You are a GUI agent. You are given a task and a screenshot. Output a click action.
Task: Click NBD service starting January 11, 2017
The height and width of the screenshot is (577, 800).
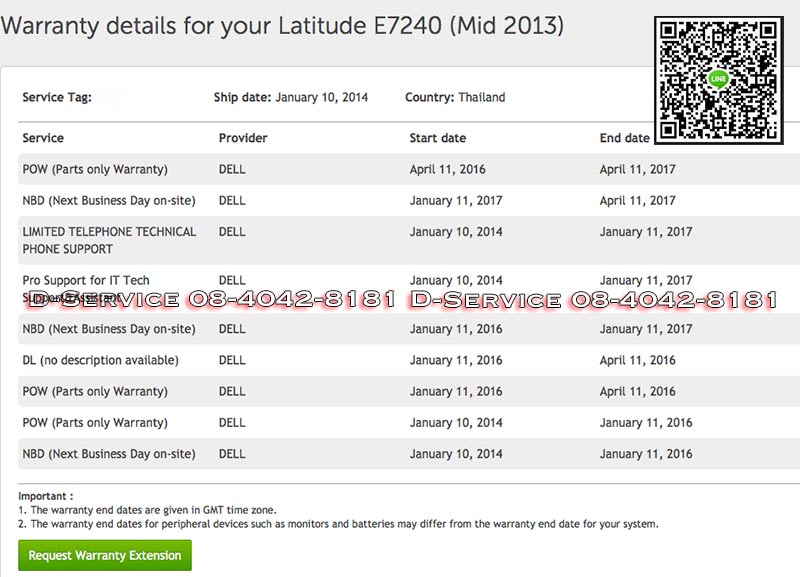[x=109, y=200]
